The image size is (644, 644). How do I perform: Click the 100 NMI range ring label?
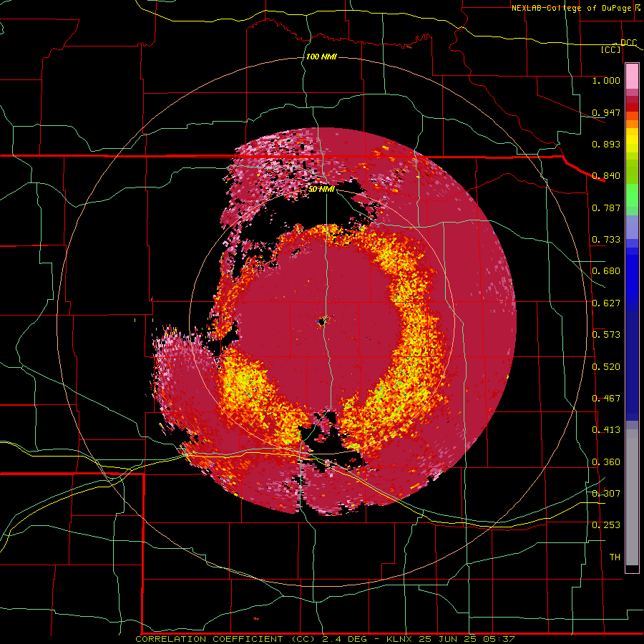[x=321, y=57]
